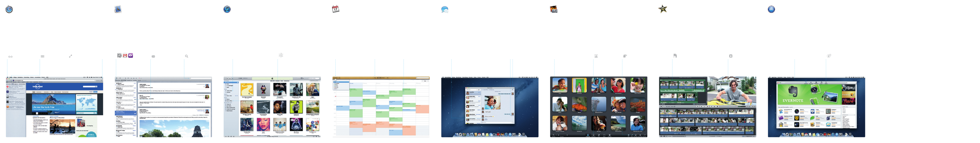Click the Top Sites grid icon

(x=43, y=56)
